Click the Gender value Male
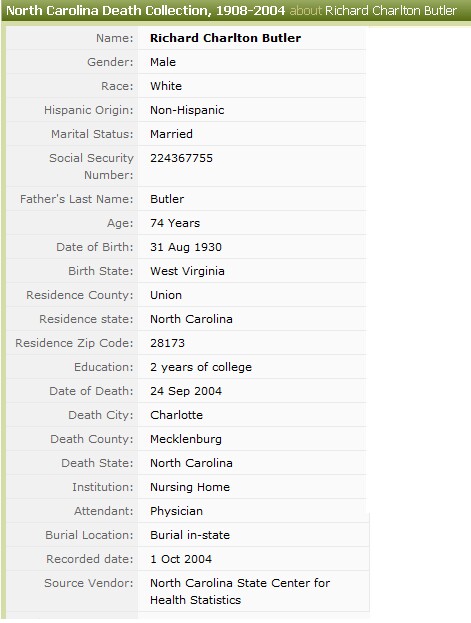The width and height of the screenshot is (471, 623). [x=163, y=62]
